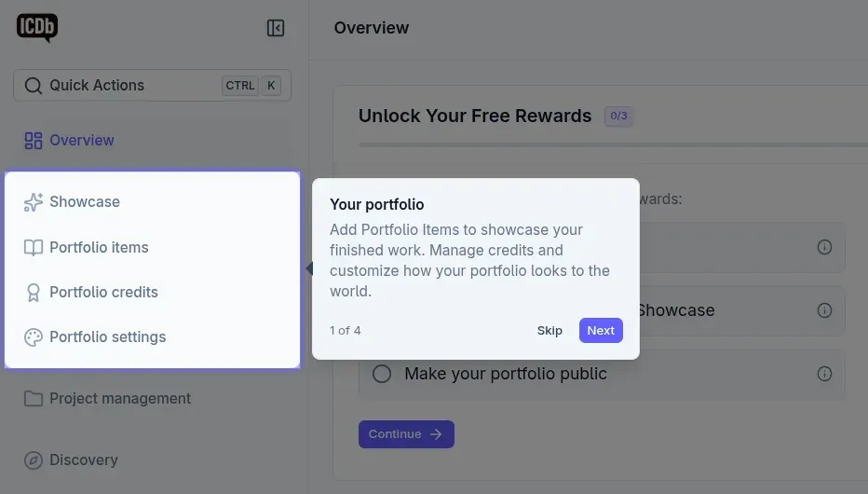Click Next in the portfolio tour popup

tap(601, 331)
